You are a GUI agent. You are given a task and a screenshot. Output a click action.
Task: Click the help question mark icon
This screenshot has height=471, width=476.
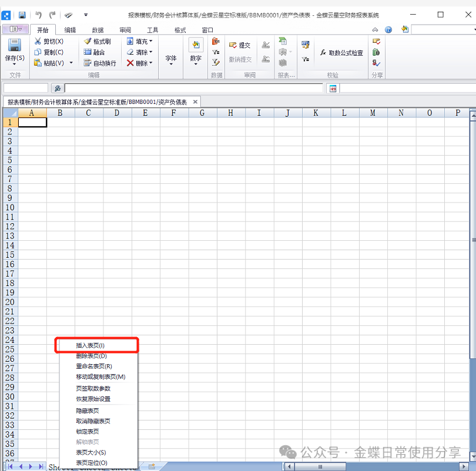pos(388,29)
